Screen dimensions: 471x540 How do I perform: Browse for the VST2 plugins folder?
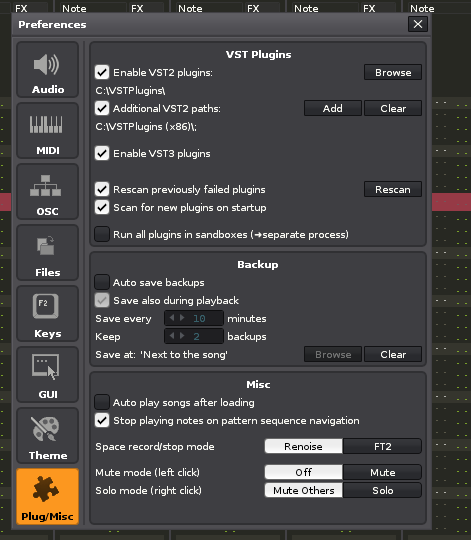click(x=392, y=72)
